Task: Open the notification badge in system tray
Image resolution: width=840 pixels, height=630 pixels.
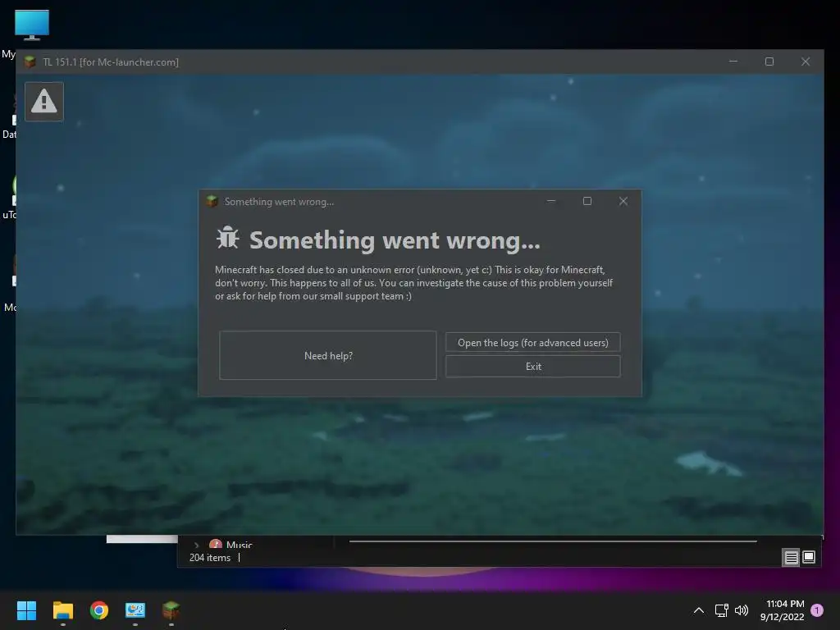Action: 817,610
